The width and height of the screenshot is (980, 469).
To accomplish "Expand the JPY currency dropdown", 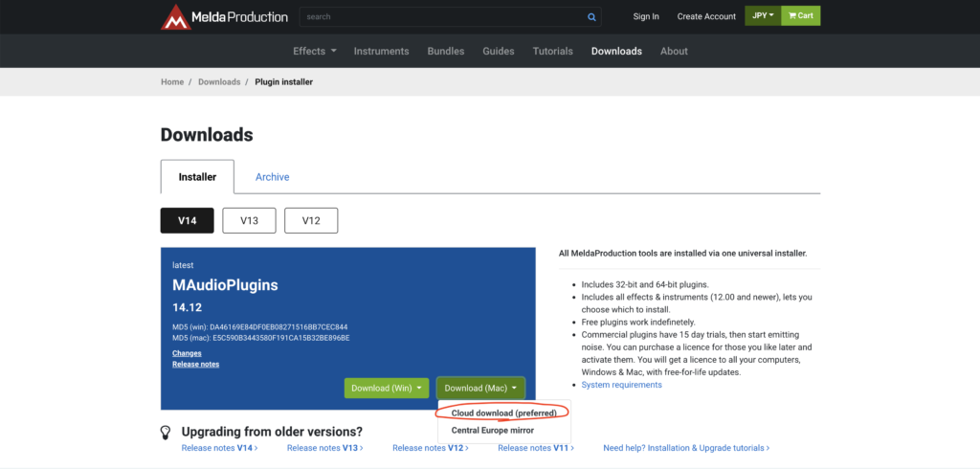I will (763, 16).
